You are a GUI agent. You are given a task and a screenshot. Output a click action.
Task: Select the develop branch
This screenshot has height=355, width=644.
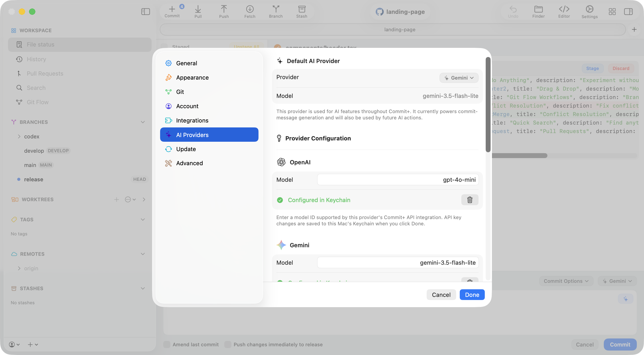(x=34, y=150)
